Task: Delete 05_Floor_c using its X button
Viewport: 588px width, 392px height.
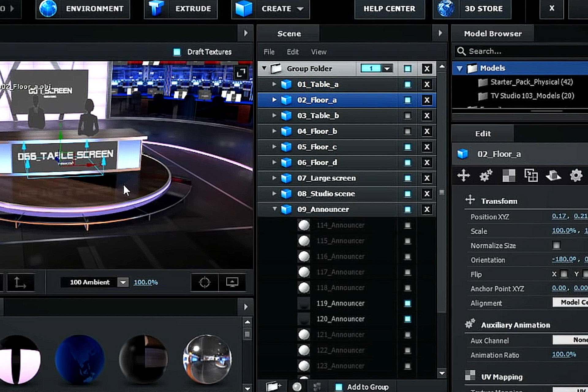Action: point(427,147)
